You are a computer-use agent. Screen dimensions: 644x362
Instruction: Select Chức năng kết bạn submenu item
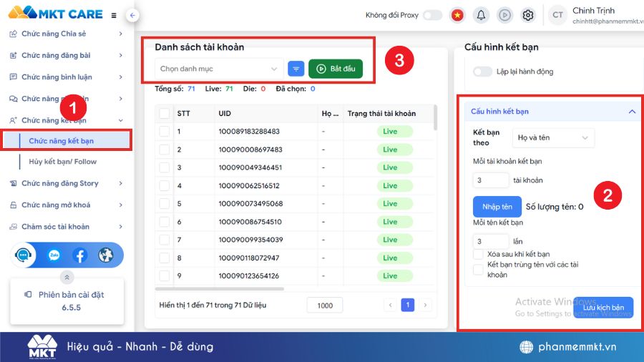(67, 141)
